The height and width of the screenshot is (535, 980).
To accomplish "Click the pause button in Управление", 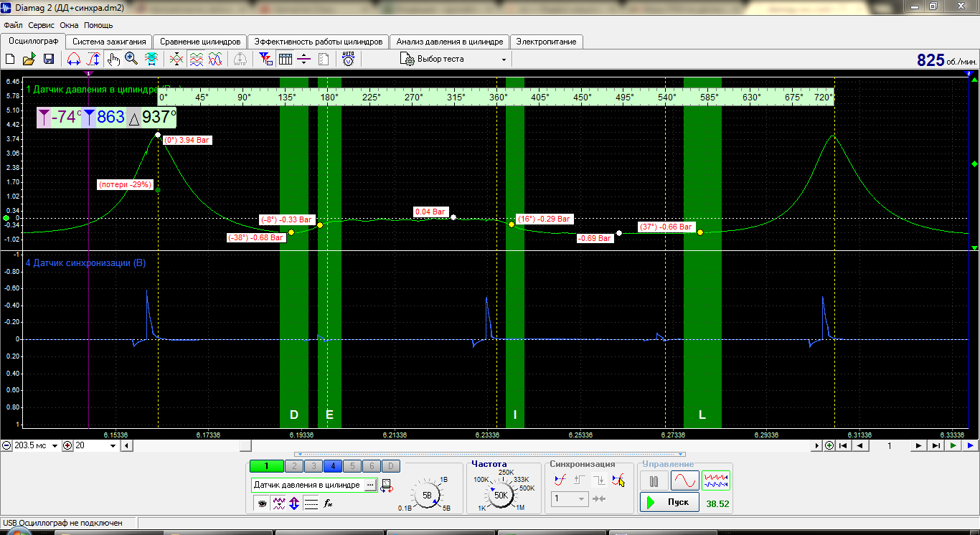I will click(x=654, y=480).
